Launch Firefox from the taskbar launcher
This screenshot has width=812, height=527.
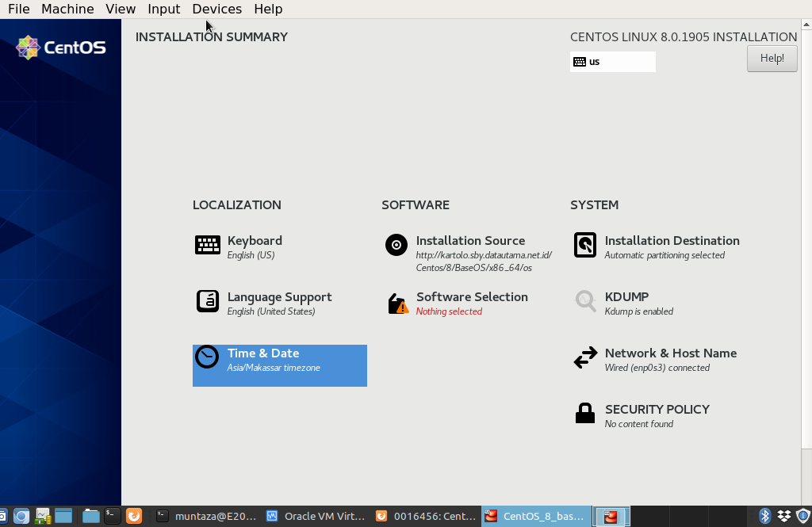point(133,516)
